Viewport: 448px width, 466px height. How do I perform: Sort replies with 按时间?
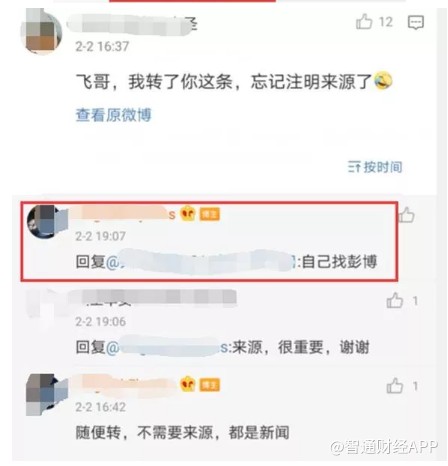coord(375,167)
